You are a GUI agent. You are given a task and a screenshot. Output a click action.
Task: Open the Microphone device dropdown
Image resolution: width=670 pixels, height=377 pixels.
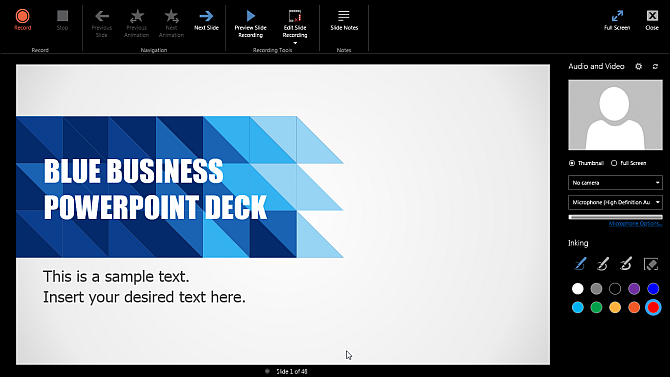pos(615,202)
